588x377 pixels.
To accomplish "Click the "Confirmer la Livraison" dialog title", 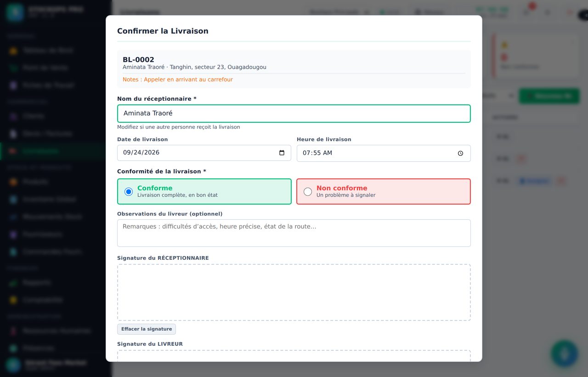I will click(x=163, y=31).
